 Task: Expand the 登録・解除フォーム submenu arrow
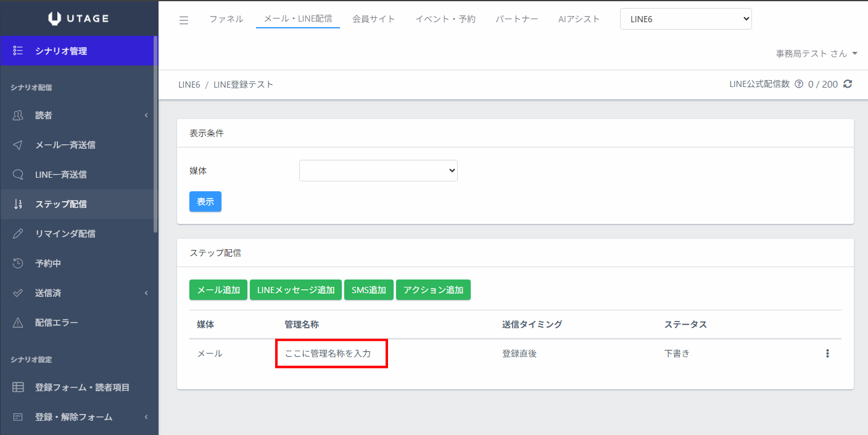coord(146,417)
